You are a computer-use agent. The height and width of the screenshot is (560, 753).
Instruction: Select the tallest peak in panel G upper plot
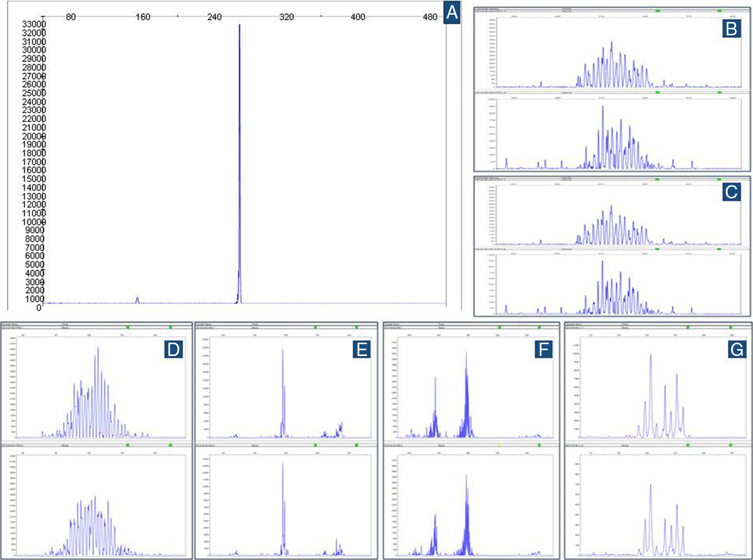pos(650,356)
